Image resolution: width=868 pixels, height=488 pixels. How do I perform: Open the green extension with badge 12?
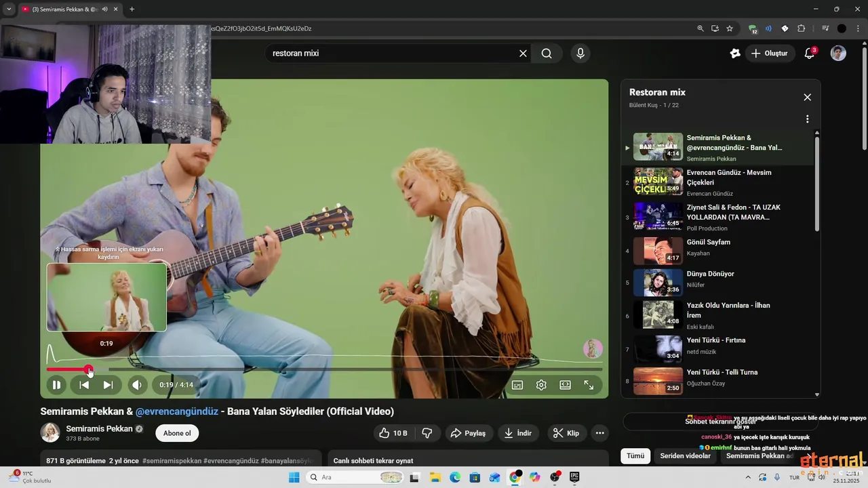point(753,28)
